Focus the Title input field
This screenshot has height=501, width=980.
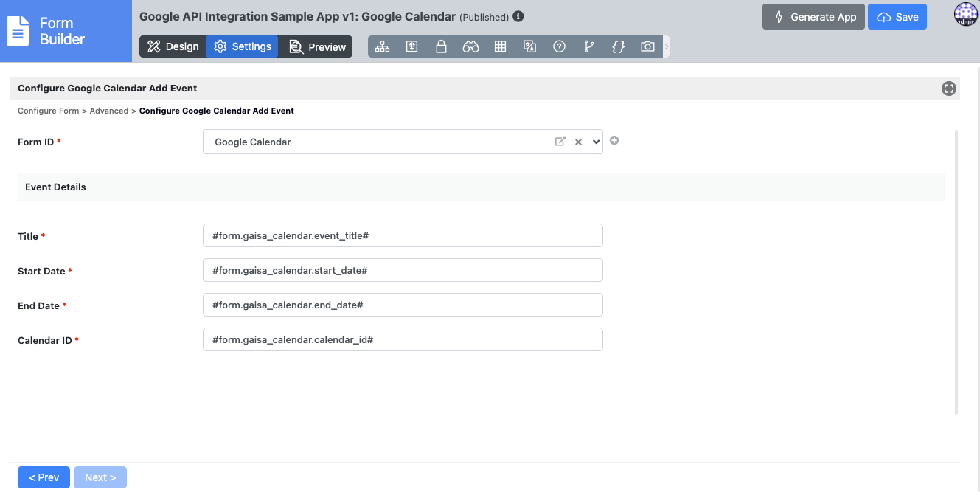(403, 235)
